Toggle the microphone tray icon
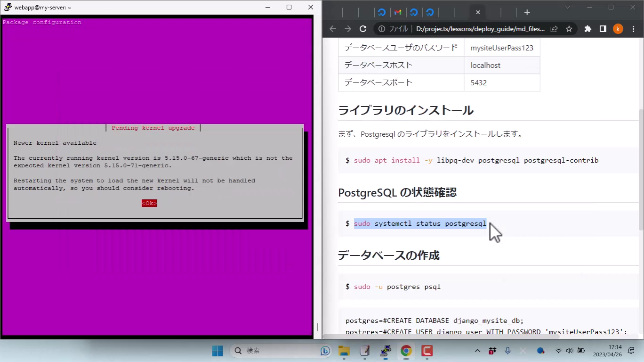The image size is (644, 362). (507, 351)
